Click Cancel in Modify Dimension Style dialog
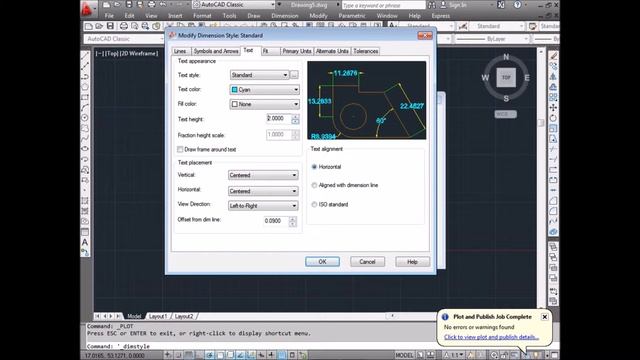The width and height of the screenshot is (640, 360). coord(367,262)
